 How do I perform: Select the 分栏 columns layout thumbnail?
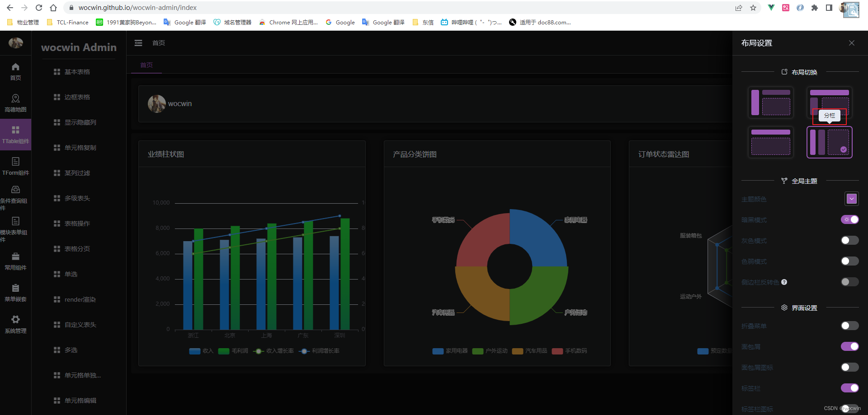coord(830,142)
